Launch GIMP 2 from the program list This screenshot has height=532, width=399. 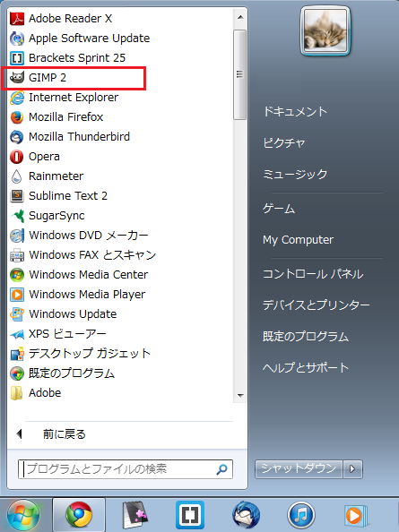point(74,78)
